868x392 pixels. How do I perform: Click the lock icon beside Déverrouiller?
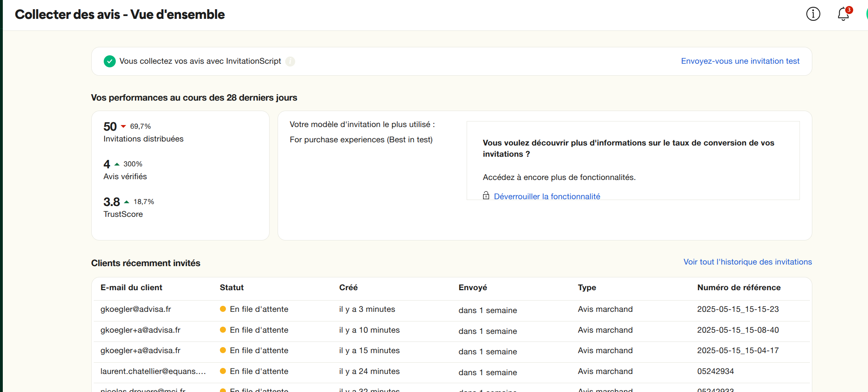click(486, 196)
